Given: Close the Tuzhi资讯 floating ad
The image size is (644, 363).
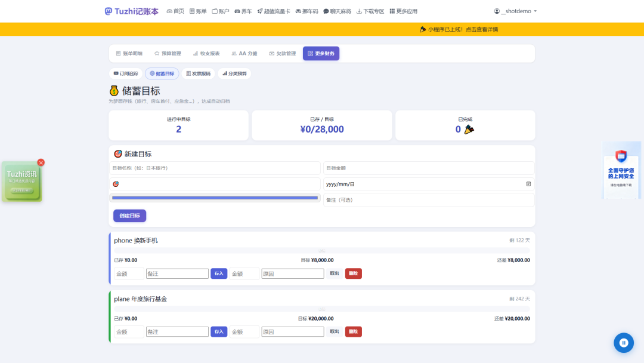Looking at the screenshot, I should click(41, 163).
